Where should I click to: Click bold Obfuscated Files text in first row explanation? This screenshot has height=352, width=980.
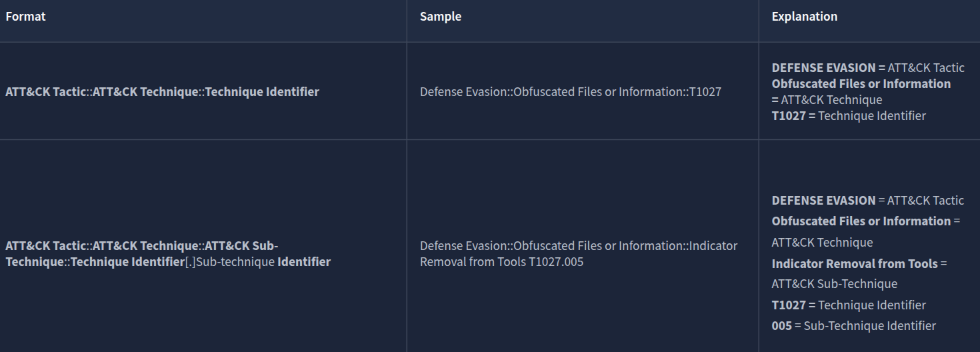(x=861, y=84)
